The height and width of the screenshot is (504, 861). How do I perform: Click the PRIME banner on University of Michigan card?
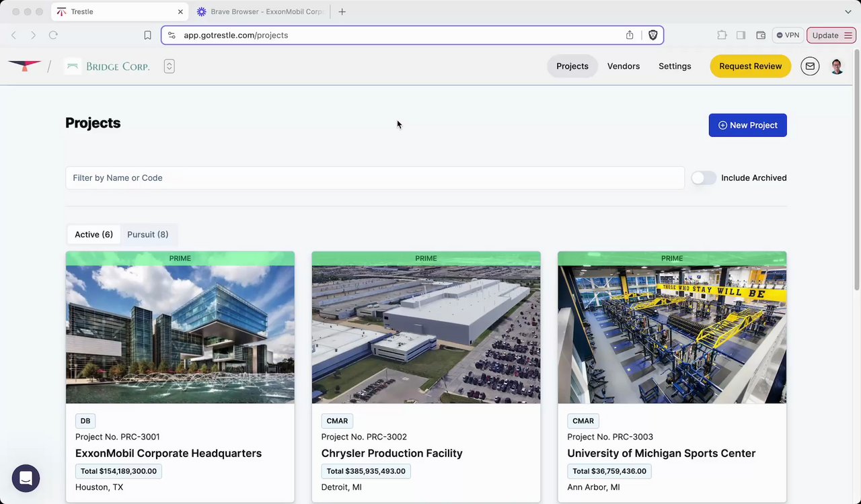672,258
